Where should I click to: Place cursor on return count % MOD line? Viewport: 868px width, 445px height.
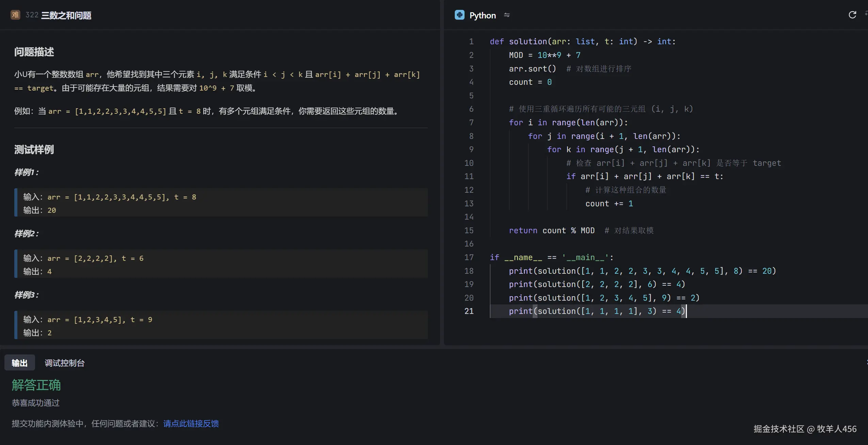[551, 231]
